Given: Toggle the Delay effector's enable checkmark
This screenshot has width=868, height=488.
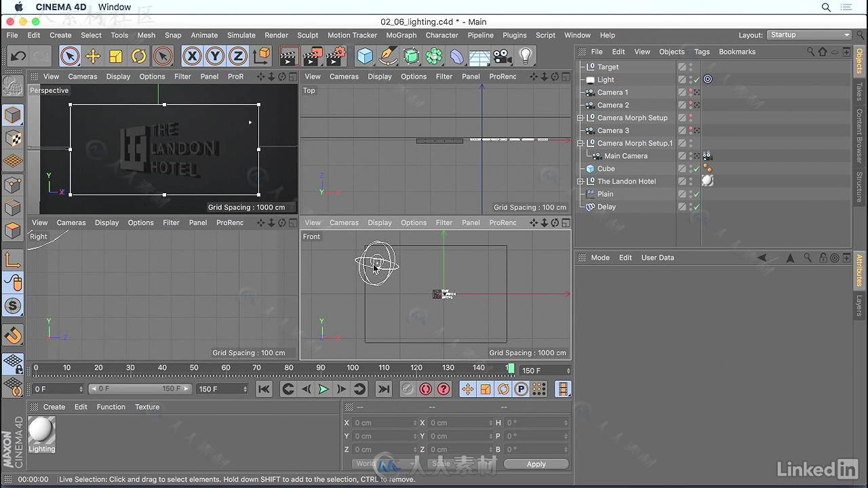Looking at the screenshot, I should 696,207.
